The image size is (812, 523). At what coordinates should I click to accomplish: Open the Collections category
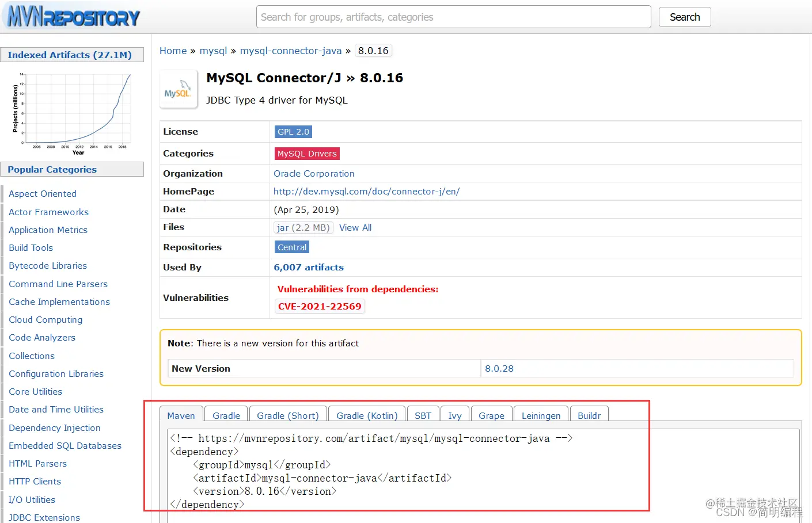tap(32, 356)
